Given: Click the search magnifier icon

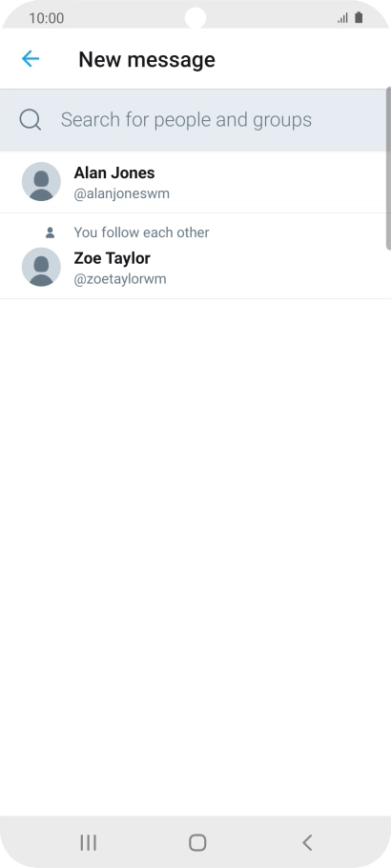Looking at the screenshot, I should coord(30,119).
